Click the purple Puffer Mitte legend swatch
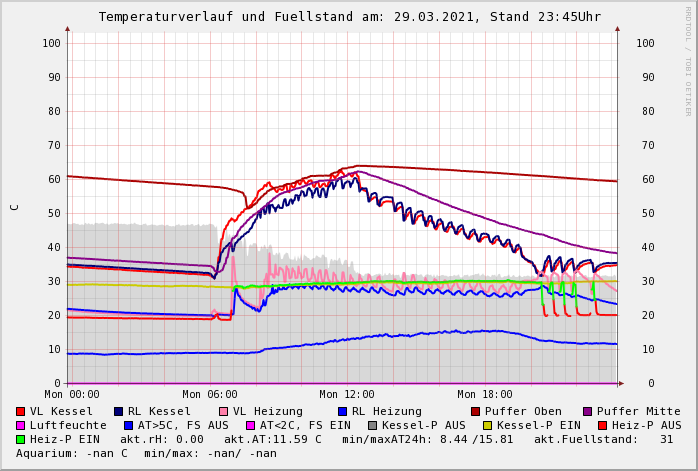The height and width of the screenshot is (471, 698). pyautogui.click(x=588, y=411)
